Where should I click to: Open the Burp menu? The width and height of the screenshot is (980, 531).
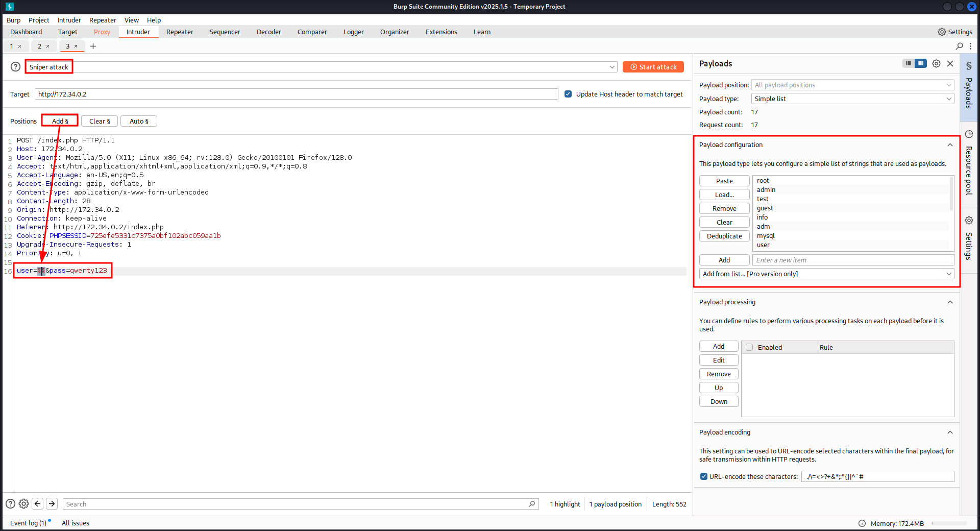pyautogui.click(x=14, y=20)
